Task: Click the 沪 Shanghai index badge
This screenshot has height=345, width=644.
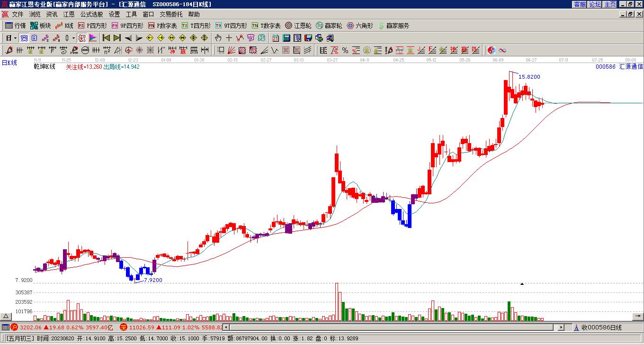Action: pos(14,327)
